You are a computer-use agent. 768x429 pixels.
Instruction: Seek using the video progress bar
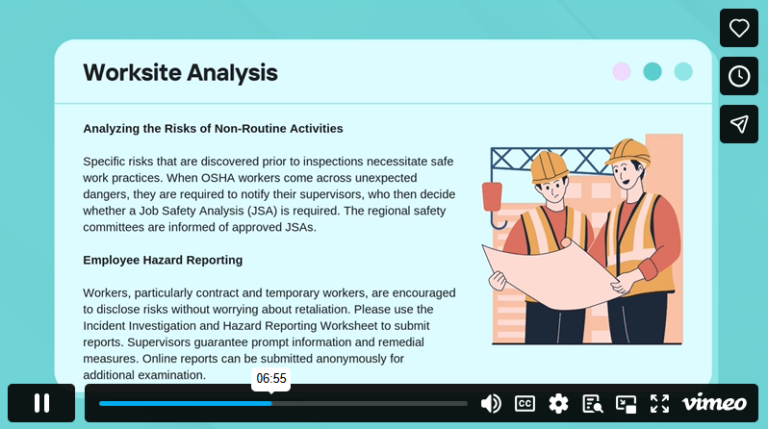point(283,404)
